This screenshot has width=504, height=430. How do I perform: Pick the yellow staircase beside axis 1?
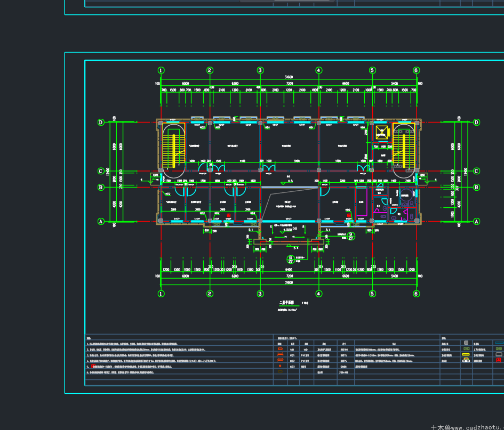pos(173,145)
